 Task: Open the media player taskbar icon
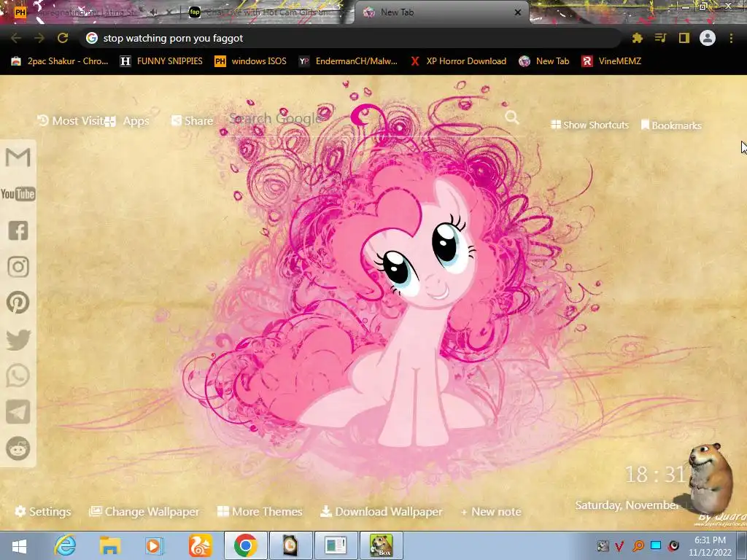click(154, 545)
